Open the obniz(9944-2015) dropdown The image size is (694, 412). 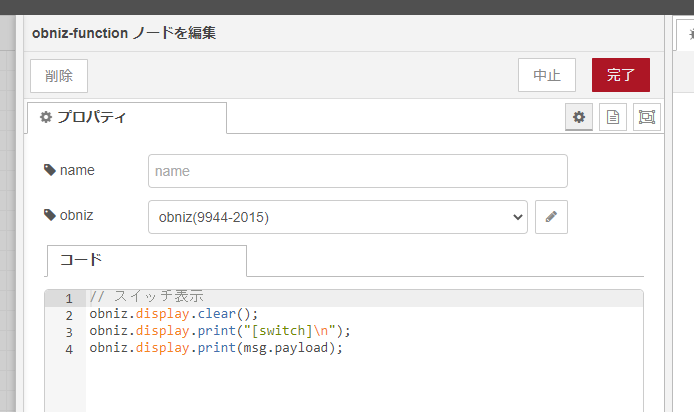[x=337, y=216]
